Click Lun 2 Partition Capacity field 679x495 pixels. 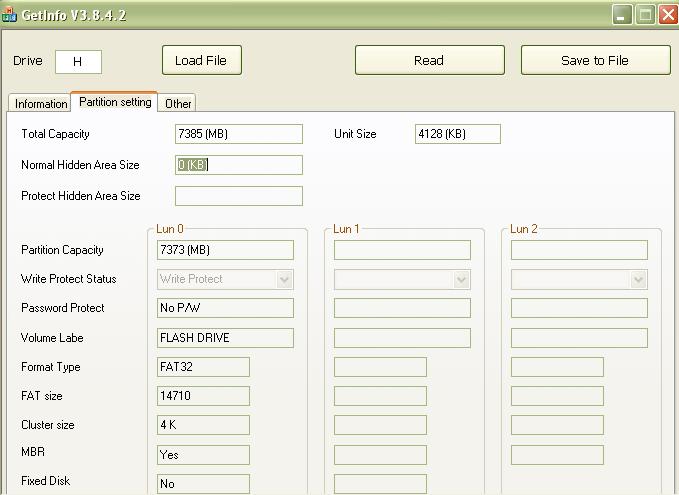coord(579,250)
